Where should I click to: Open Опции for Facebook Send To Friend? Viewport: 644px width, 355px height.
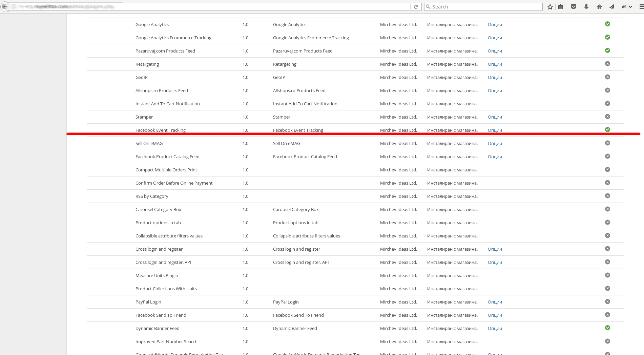point(495,315)
